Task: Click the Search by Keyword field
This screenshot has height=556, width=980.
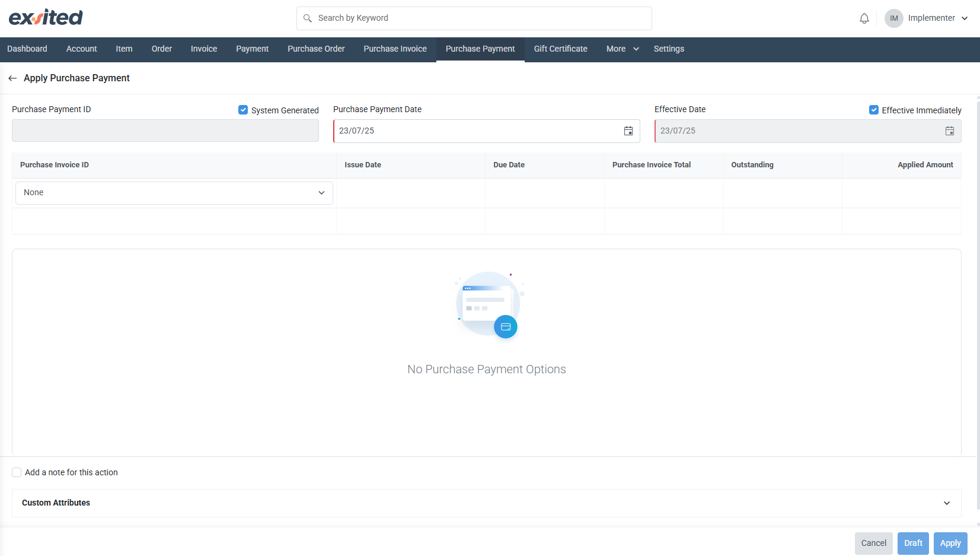Action: tap(474, 18)
